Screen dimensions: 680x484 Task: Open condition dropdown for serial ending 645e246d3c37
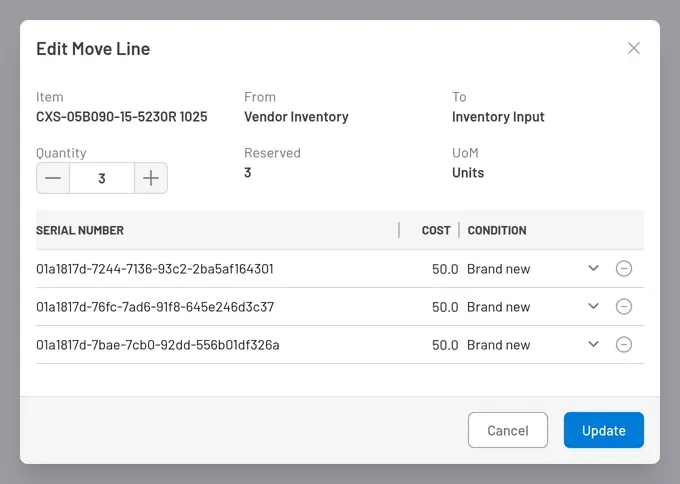click(x=593, y=306)
